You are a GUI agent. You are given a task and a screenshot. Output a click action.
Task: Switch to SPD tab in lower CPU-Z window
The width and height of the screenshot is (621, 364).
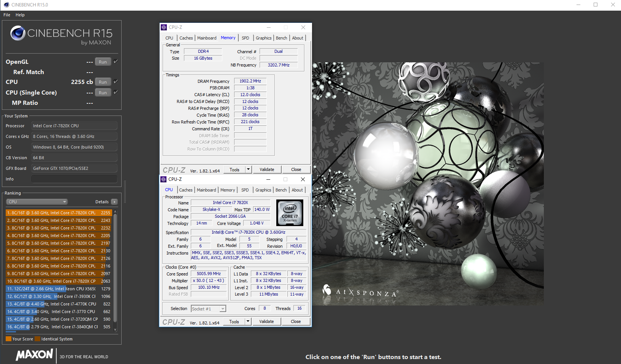coord(245,190)
